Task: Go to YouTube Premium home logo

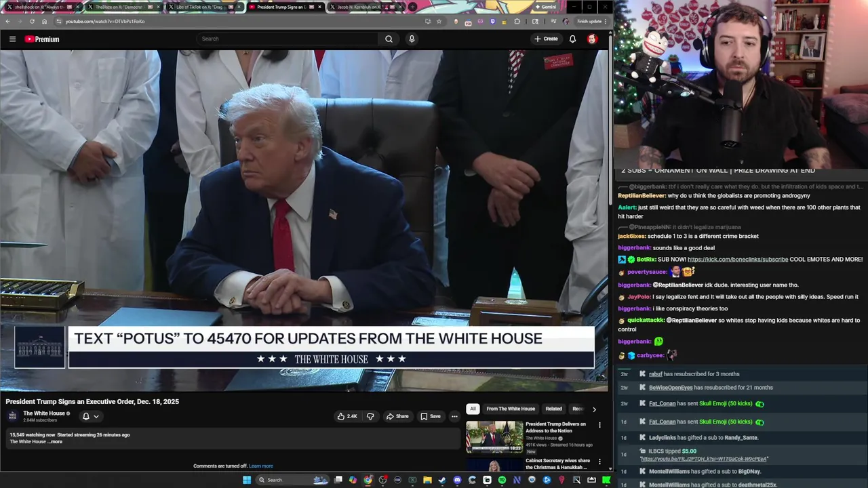Action: tap(42, 39)
